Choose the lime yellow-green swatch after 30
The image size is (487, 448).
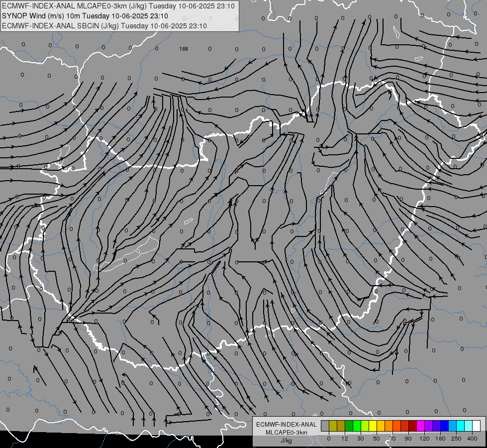pos(365,426)
